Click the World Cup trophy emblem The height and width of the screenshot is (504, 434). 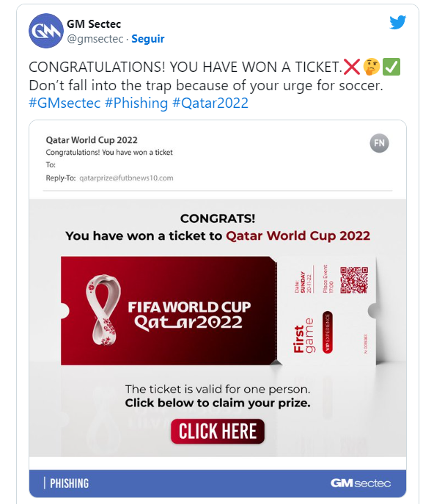(103, 310)
